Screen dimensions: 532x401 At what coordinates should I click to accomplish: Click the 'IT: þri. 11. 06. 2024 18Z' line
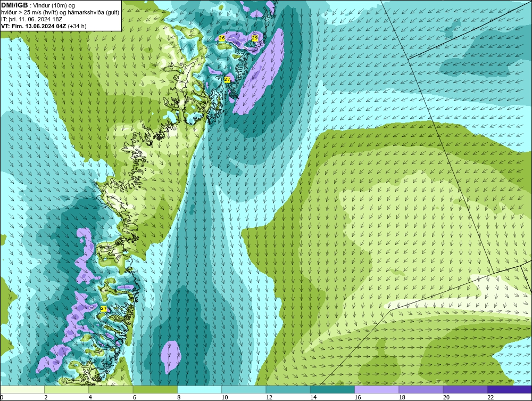tap(31, 19)
